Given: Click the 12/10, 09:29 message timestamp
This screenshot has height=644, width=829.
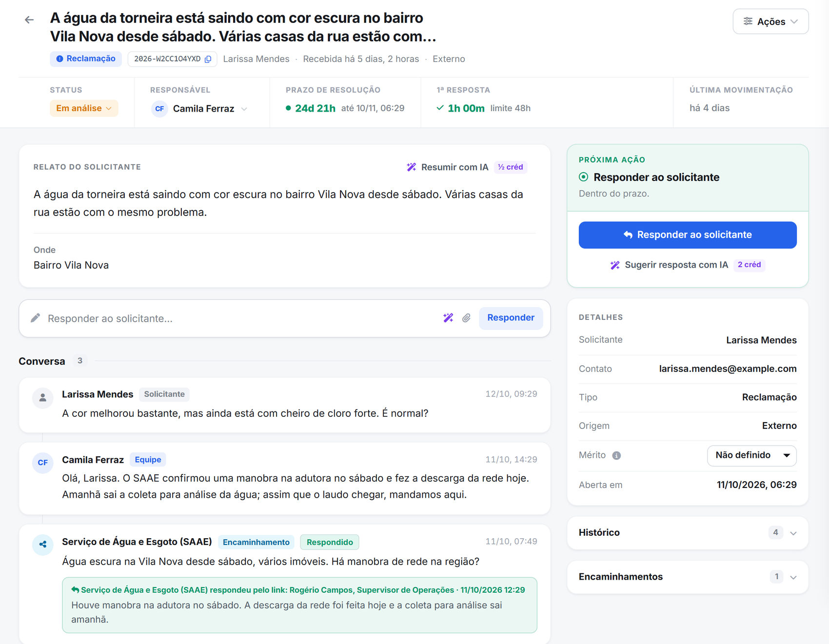Looking at the screenshot, I should point(511,394).
